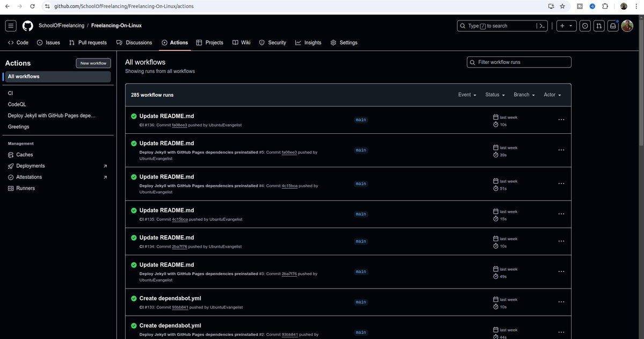Image resolution: width=644 pixels, height=339 pixels.
Task: Open Create dependabot.yml run CI #133
Action: 170,298
